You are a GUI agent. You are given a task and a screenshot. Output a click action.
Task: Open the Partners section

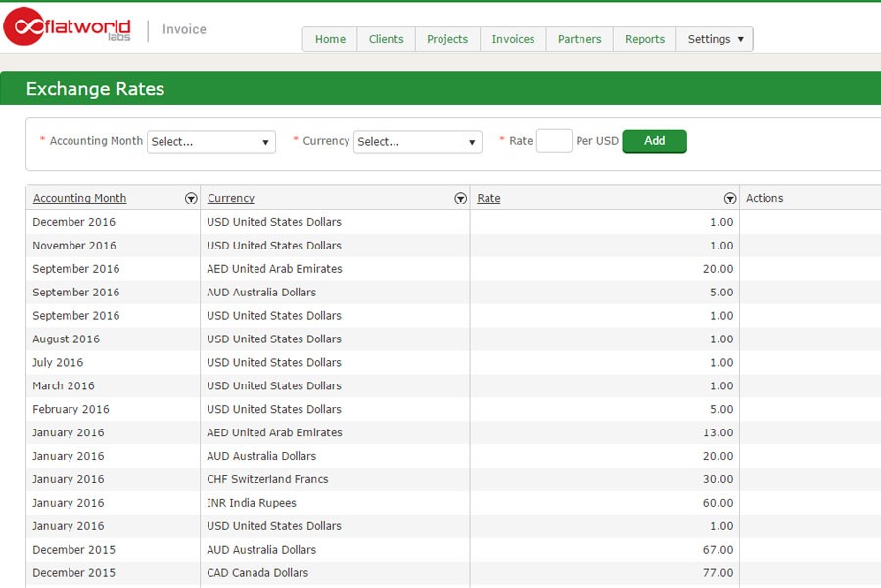pyautogui.click(x=580, y=39)
